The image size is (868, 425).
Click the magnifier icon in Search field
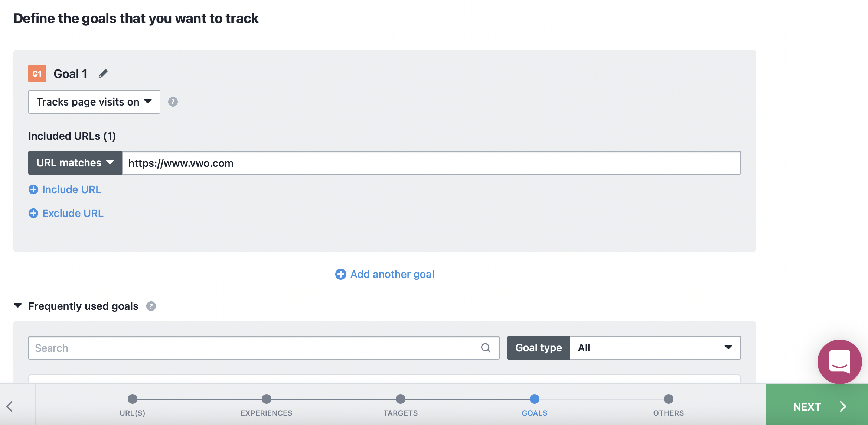point(486,348)
